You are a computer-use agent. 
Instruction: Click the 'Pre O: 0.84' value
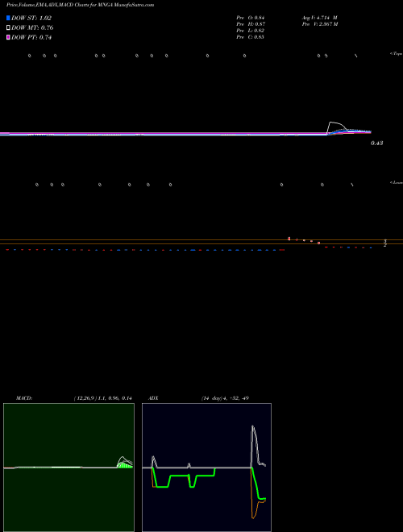click(x=251, y=18)
